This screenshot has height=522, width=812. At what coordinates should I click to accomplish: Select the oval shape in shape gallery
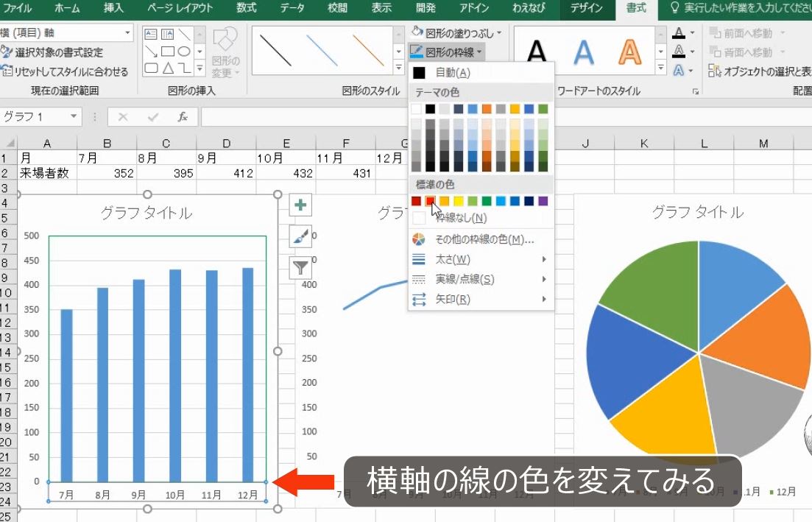pos(184,52)
